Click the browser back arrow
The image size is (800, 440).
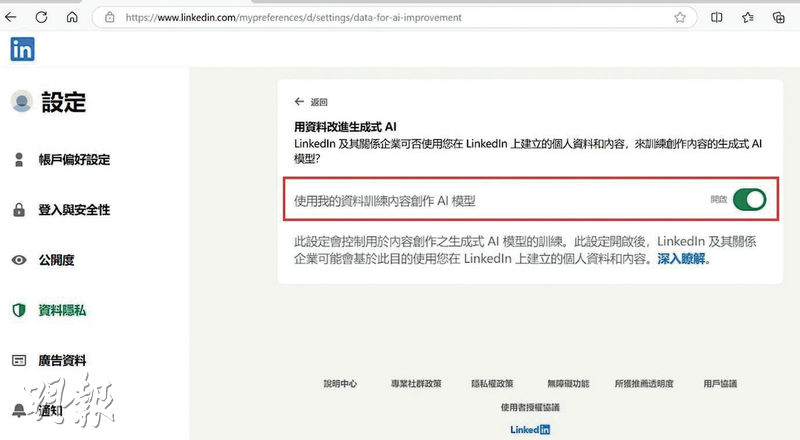coord(11,17)
